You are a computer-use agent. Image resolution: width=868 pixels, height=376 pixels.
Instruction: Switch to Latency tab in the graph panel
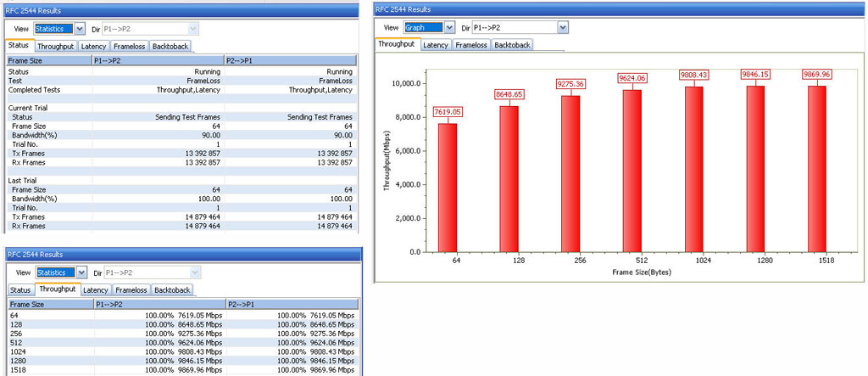point(435,44)
